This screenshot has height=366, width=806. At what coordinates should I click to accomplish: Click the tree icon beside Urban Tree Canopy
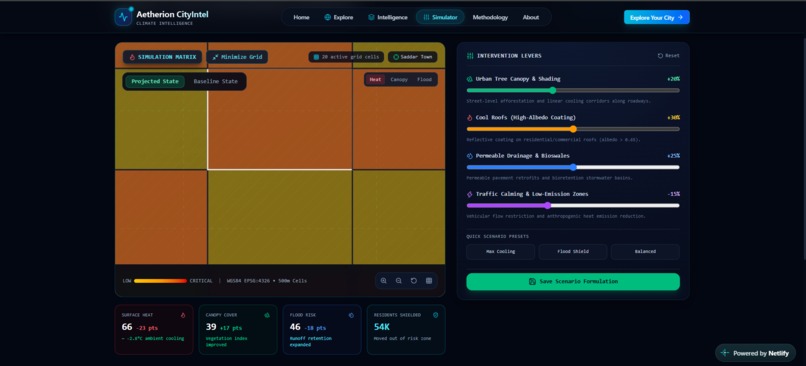tap(469, 79)
